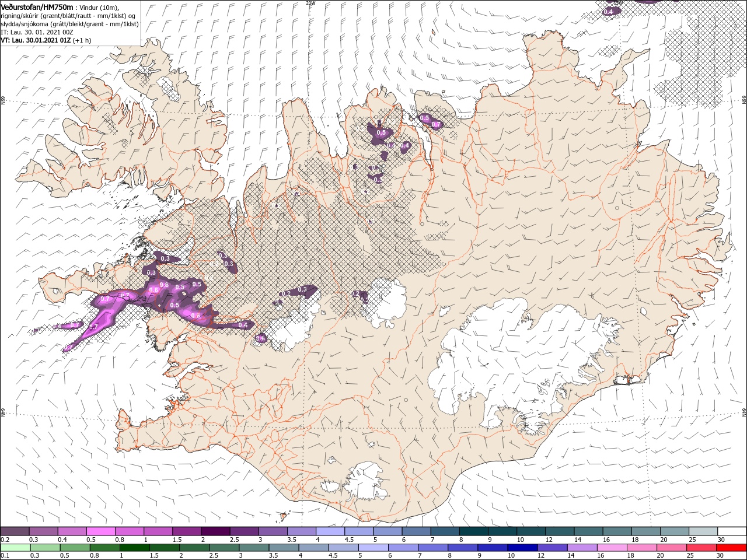Click the '20W' longitude label at top
The image size is (747, 560).
coord(310,2)
